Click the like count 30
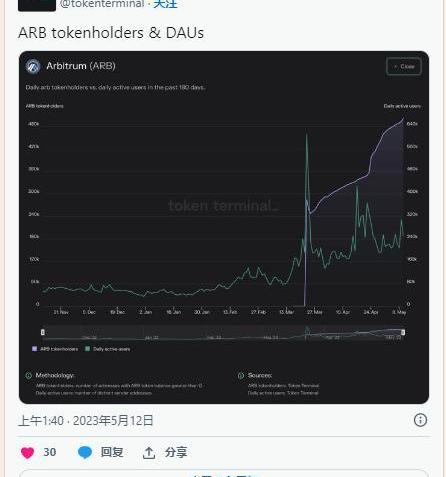The image size is (446, 477). 50,452
